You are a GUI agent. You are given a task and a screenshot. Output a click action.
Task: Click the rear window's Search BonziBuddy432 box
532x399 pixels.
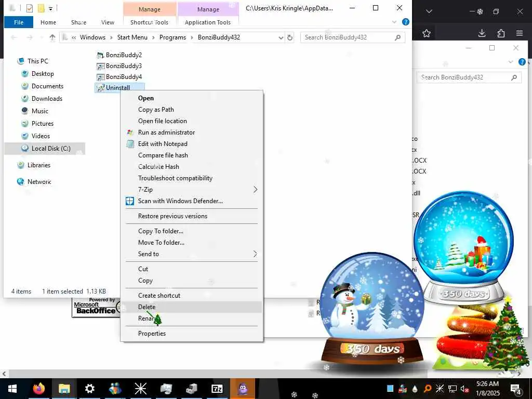point(469,77)
